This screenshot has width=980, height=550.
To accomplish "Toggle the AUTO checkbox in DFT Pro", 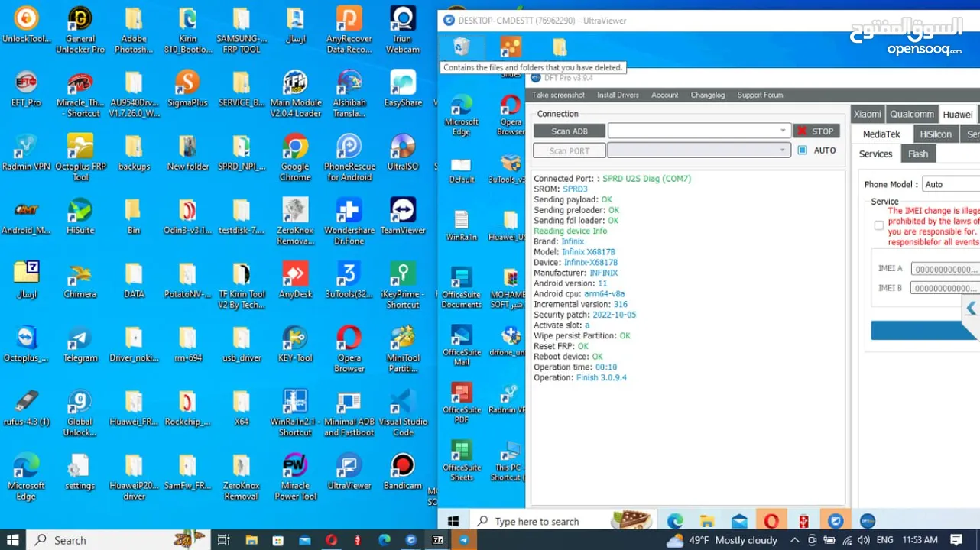I will 802,150.
